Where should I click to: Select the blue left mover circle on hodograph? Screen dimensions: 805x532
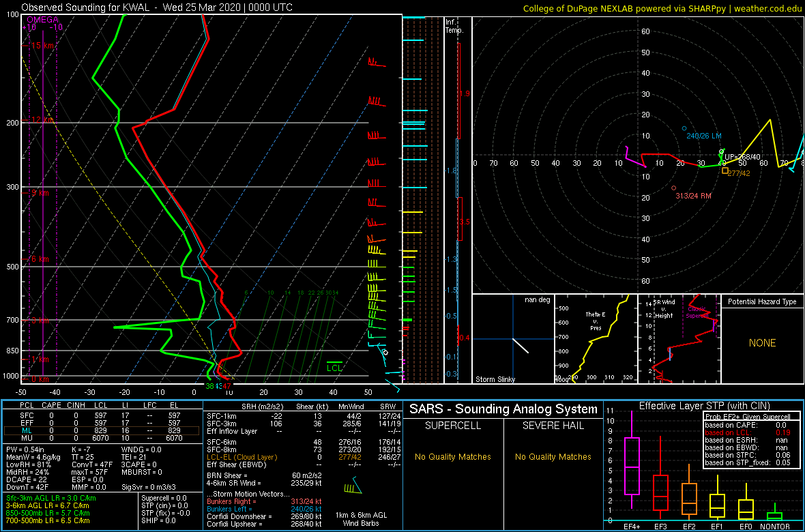tap(684, 128)
